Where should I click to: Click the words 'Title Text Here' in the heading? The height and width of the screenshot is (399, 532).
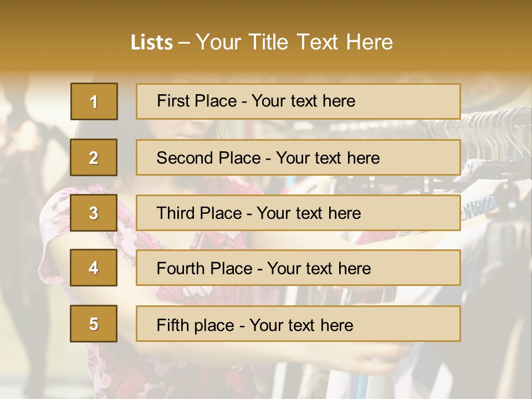pyautogui.click(x=321, y=42)
